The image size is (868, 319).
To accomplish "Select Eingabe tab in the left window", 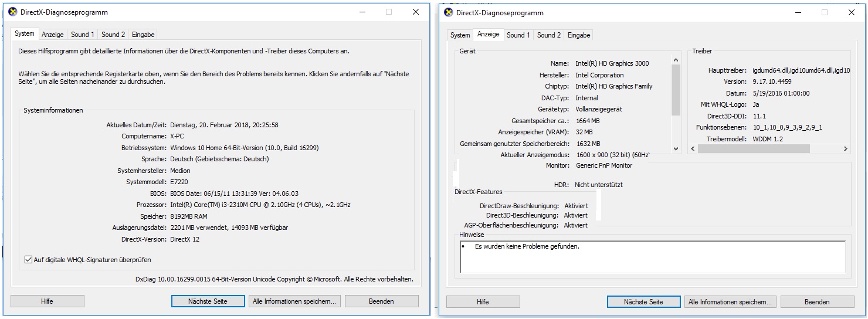I will pyautogui.click(x=143, y=35).
